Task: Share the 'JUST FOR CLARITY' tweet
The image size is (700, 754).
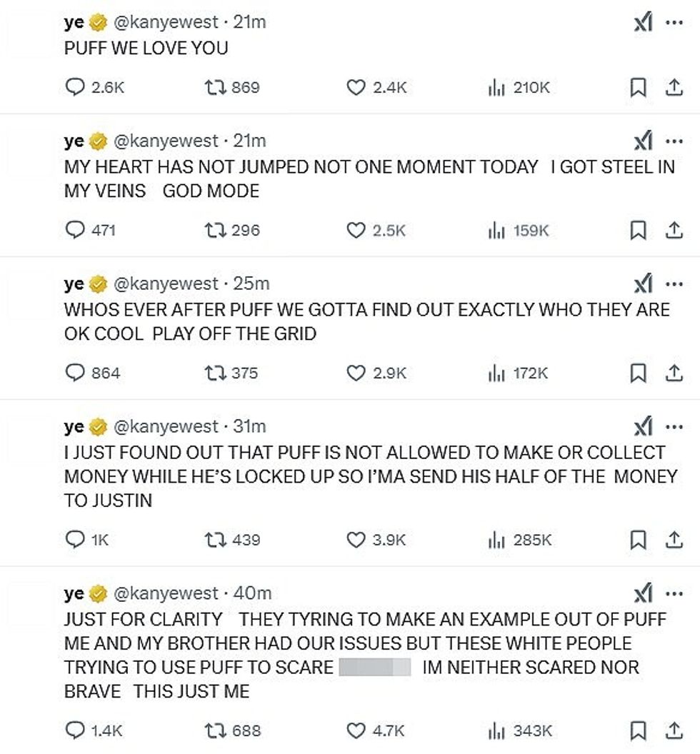Action: click(x=672, y=731)
